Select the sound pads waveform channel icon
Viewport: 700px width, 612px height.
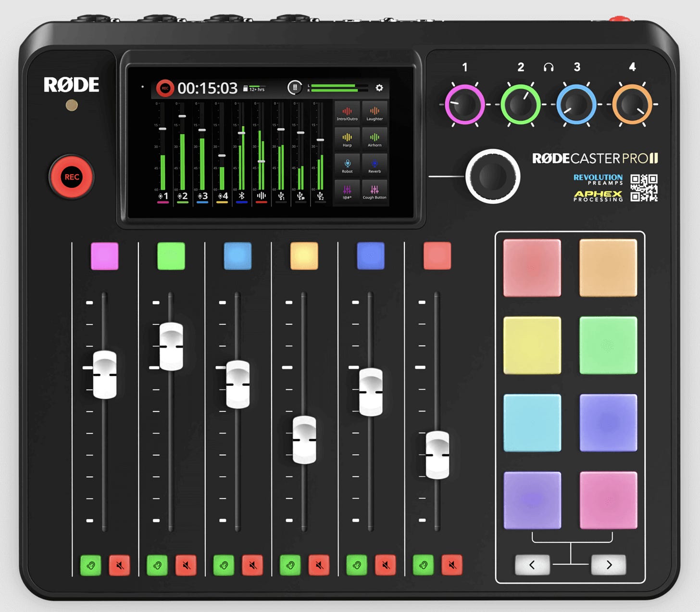261,196
